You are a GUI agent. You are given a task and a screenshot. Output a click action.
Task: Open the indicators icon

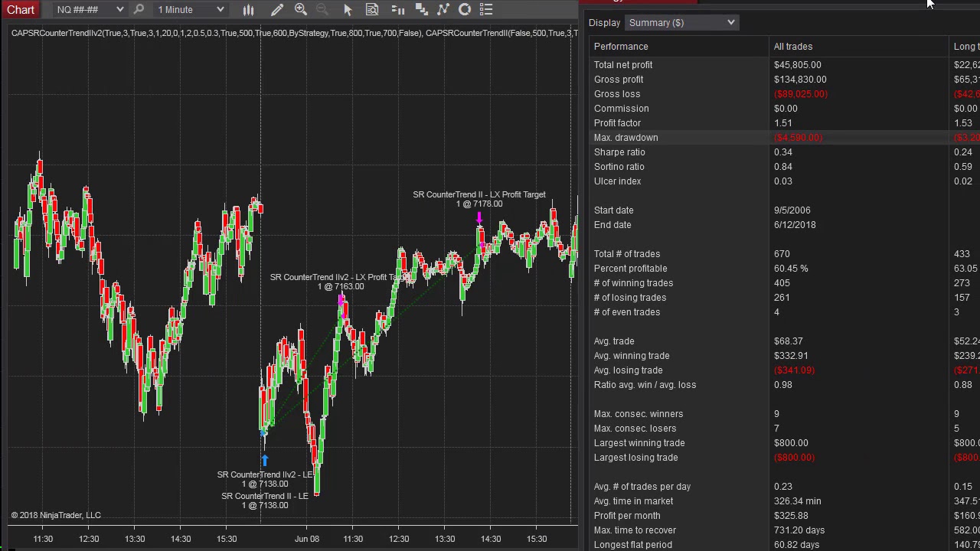[443, 9]
